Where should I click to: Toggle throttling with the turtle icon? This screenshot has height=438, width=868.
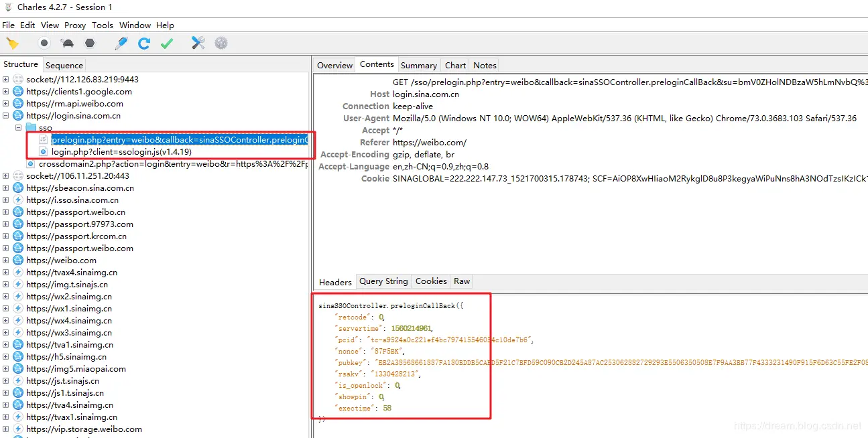[67, 44]
